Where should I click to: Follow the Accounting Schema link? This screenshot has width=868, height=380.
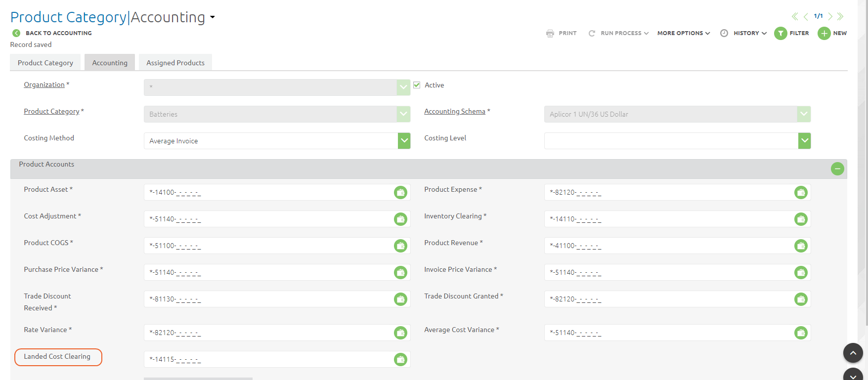pos(454,111)
